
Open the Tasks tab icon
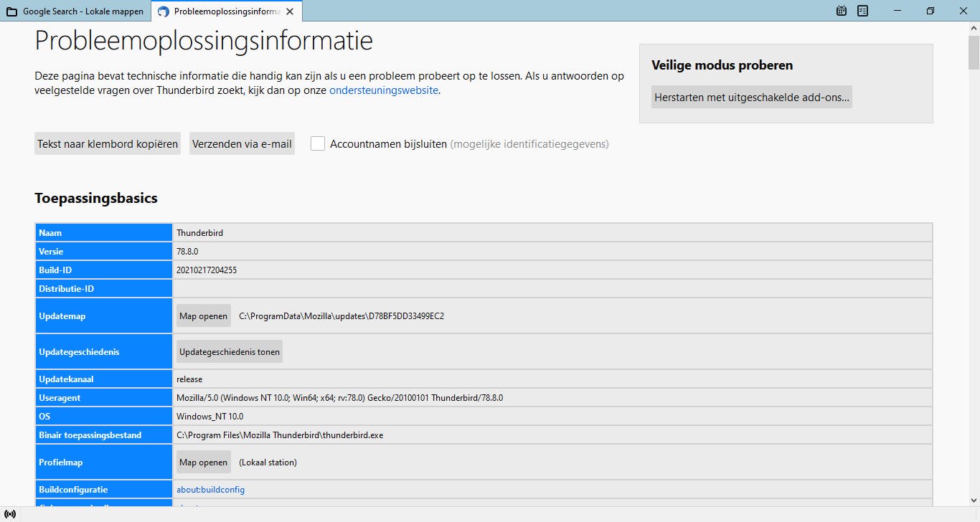[863, 11]
